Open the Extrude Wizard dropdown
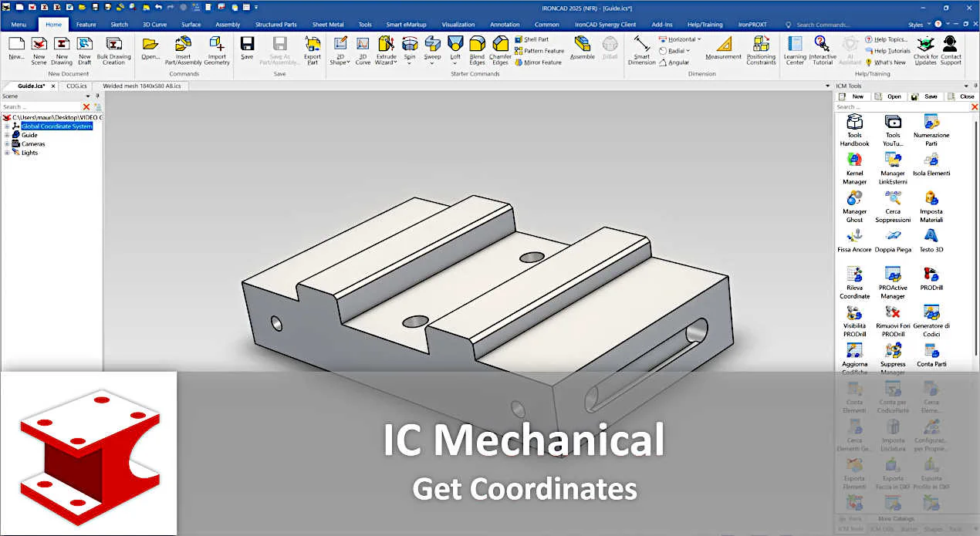Screen dimensions: 980x536 pos(395,62)
